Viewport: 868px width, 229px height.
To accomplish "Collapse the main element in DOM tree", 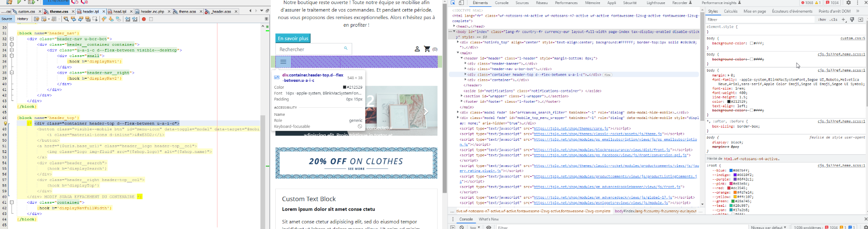I will (458, 53).
